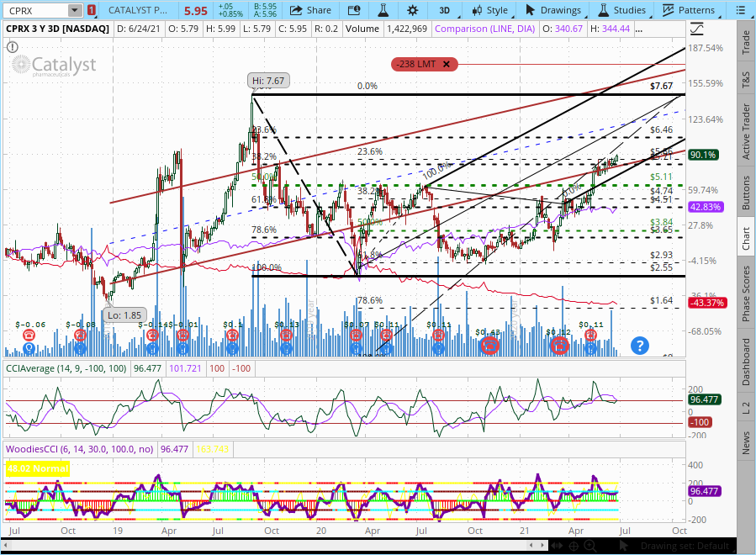Viewport: 756px width, 555px height.
Task: Expand the header ellipsis for more values
Action: [x=639, y=29]
